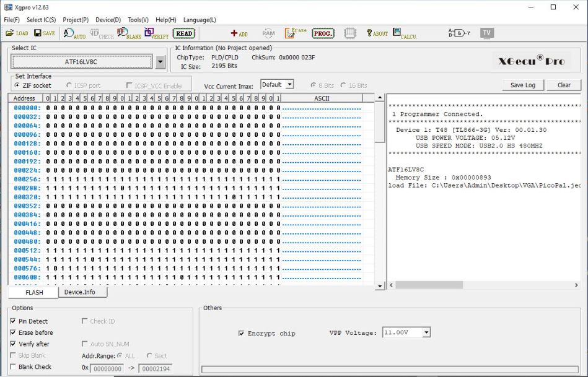The width and height of the screenshot is (588, 377).
Task: Click the ChkSum value 0x0000 023F
Action: tap(297, 58)
